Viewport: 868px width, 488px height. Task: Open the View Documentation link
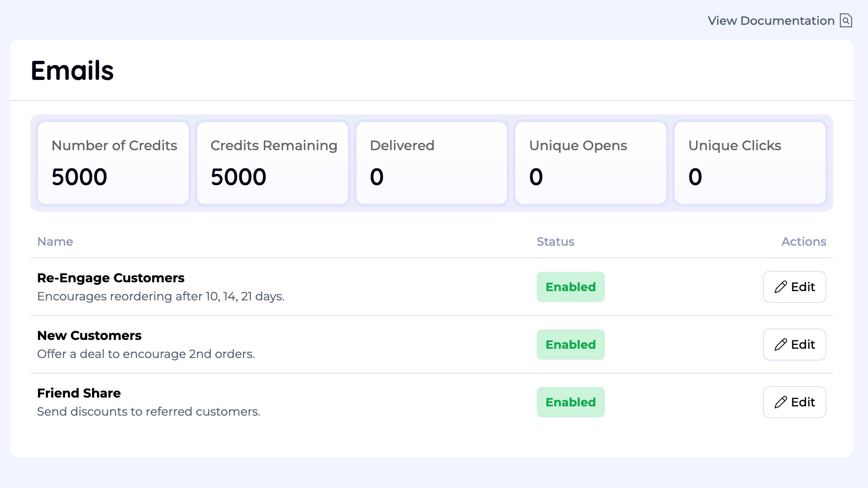(x=771, y=21)
